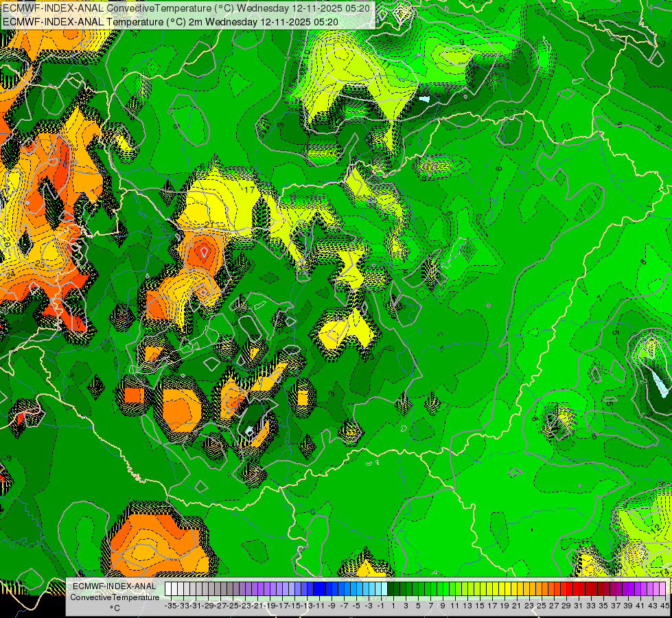Image resolution: width=672 pixels, height=618 pixels.
Task: Click the contour label 23 on the map
Action: pyautogui.click(x=39, y=264)
